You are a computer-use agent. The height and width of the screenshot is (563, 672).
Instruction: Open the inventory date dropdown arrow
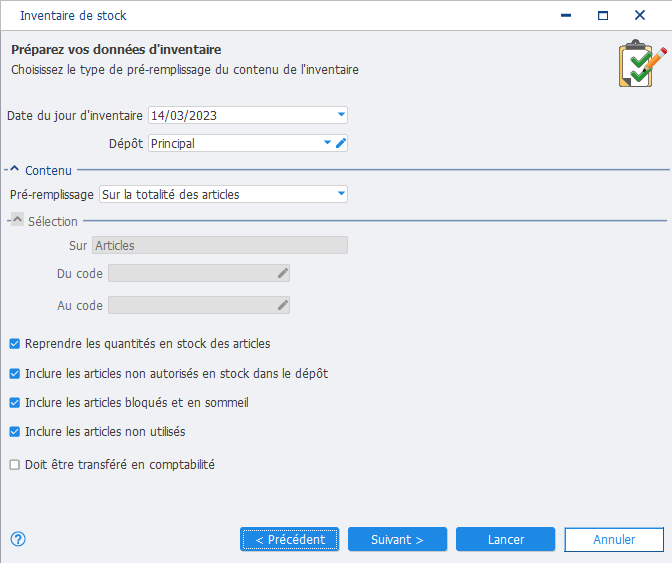tap(341, 115)
